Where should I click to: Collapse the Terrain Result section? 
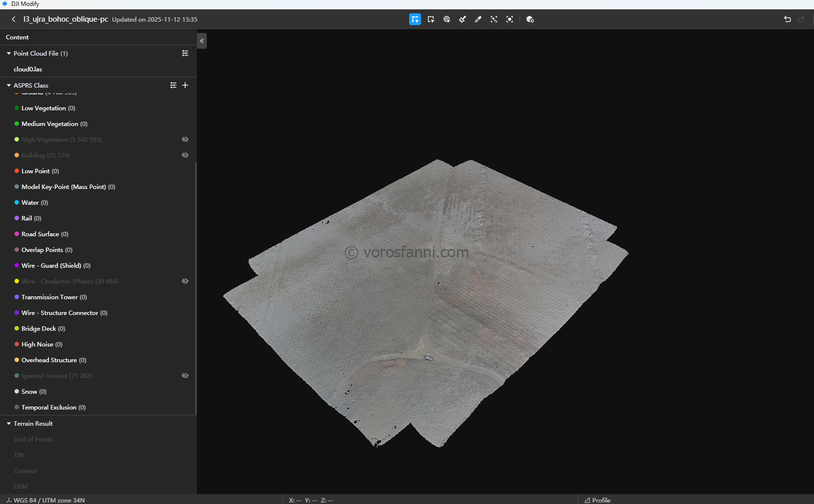[9, 423]
